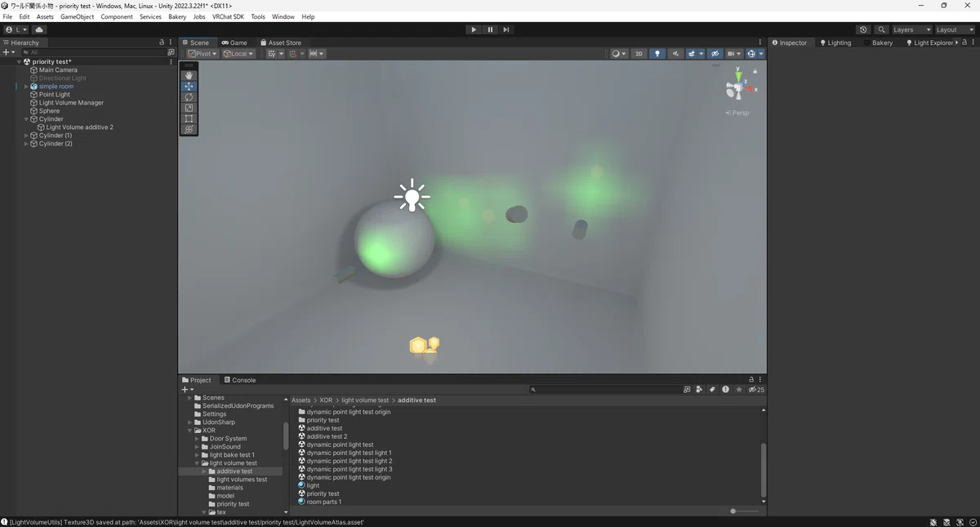Viewport: 980px width, 527px height.
Task: Open the Pivot handle position dropdown
Action: click(203, 54)
